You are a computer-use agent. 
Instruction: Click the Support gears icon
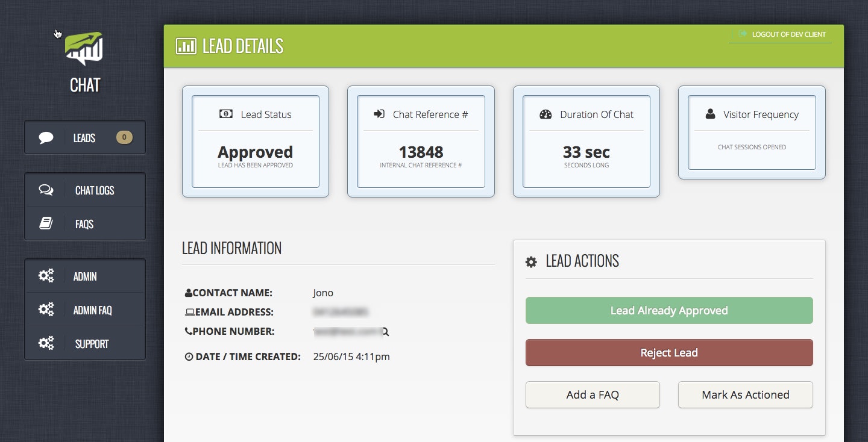pyautogui.click(x=46, y=343)
